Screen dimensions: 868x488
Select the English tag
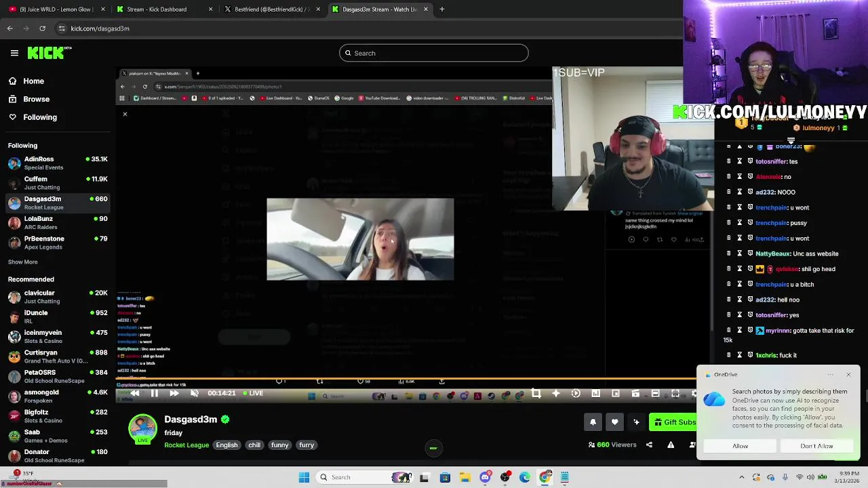(x=226, y=445)
